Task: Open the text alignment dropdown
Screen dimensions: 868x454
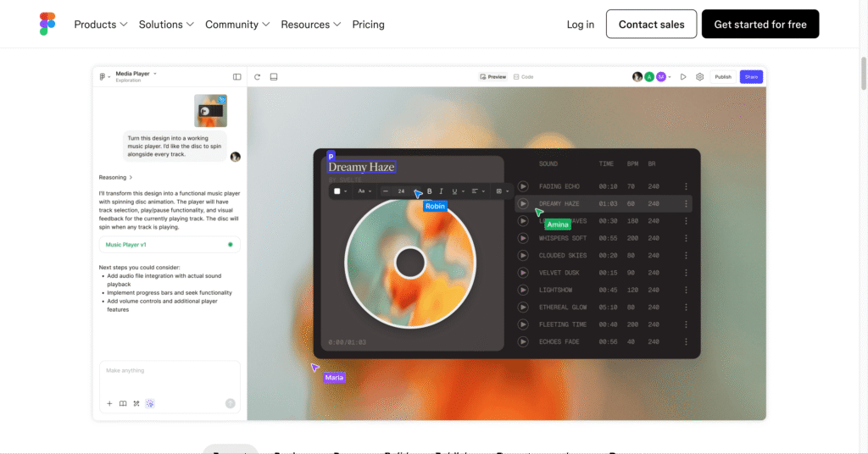Action: (x=478, y=191)
